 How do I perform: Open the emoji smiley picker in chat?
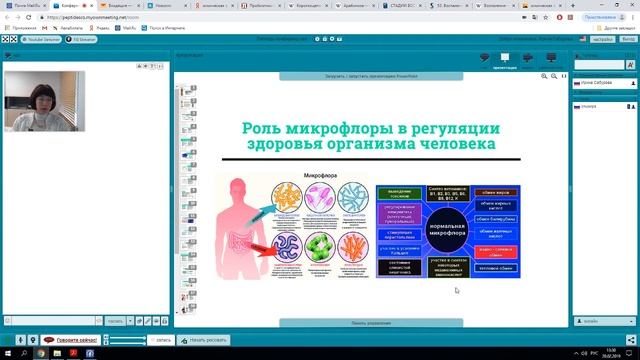[x=7, y=321]
